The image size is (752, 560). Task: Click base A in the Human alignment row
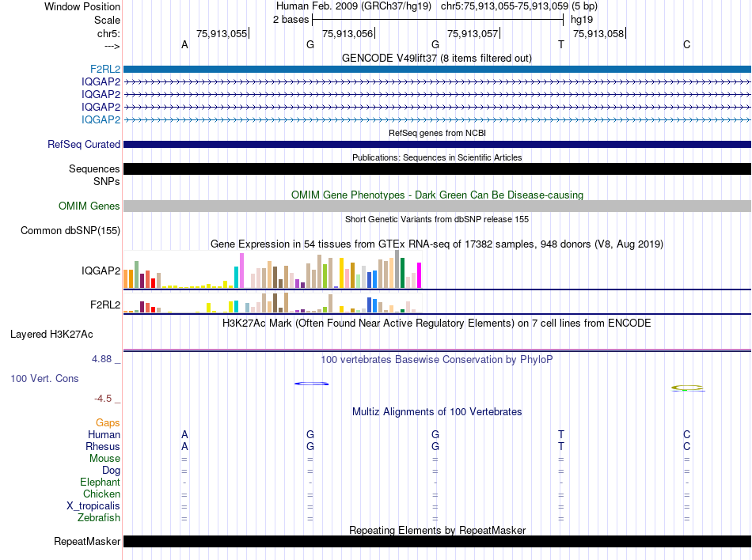184,434
